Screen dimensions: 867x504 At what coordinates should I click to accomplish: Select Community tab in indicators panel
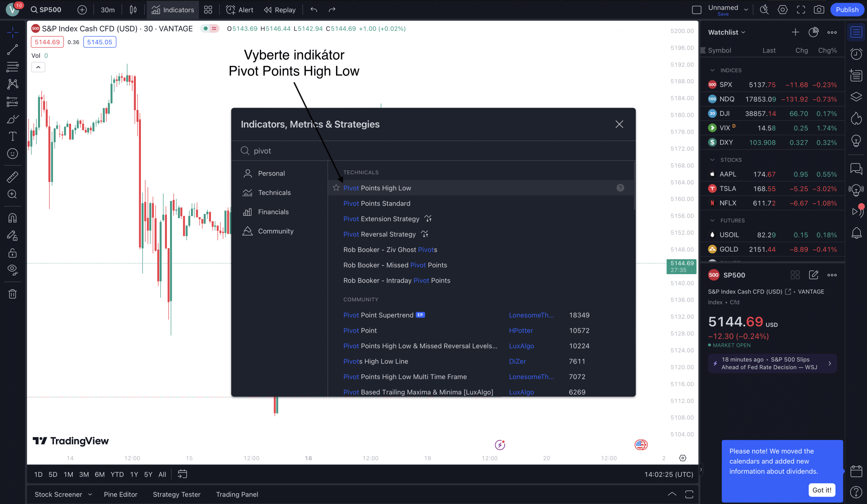point(275,231)
